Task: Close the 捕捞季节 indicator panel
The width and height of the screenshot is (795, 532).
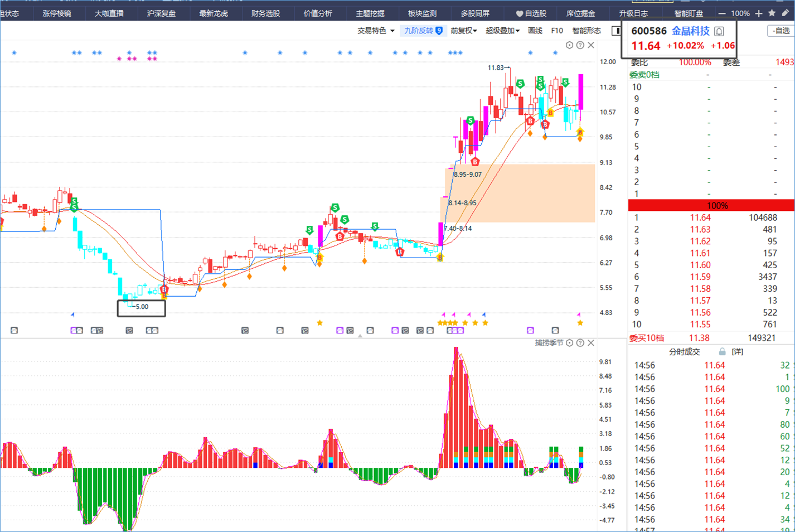Action: pos(591,342)
